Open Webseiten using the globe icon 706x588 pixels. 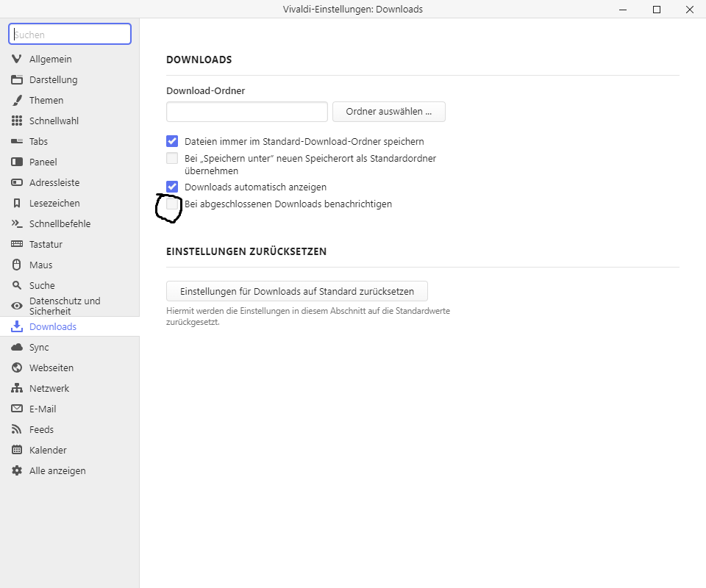point(17,367)
